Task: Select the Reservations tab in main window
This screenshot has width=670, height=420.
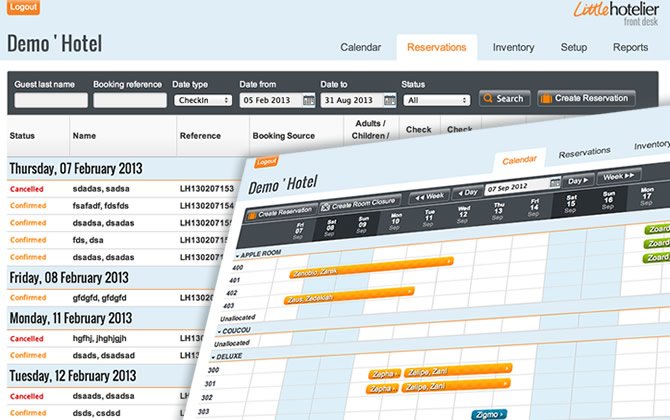Action: point(436,47)
